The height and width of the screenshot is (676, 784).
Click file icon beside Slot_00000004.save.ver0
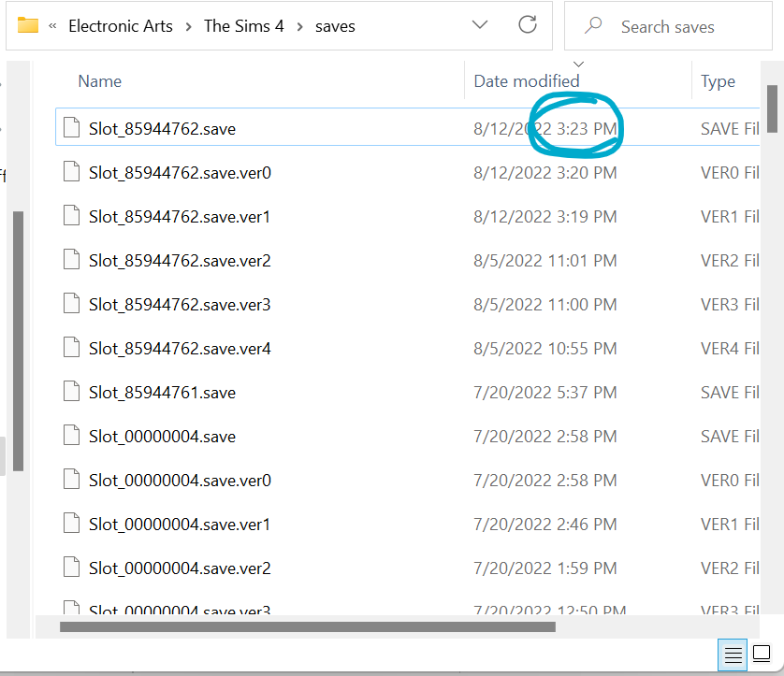pos(71,479)
